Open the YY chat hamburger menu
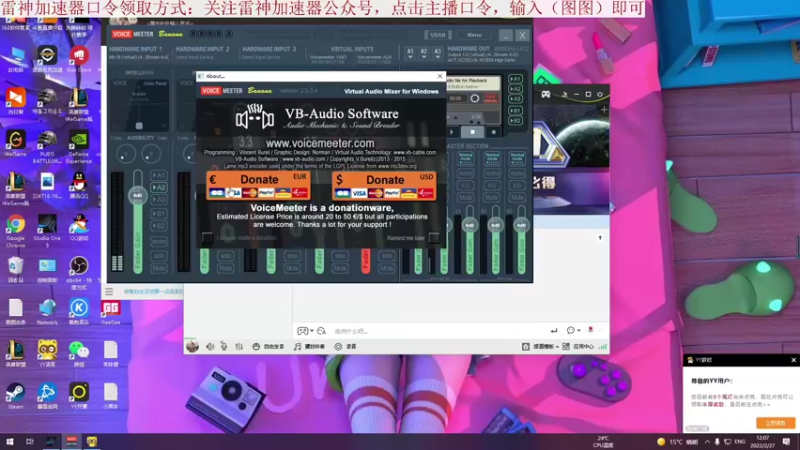The height and width of the screenshot is (450, 800). (109, 292)
